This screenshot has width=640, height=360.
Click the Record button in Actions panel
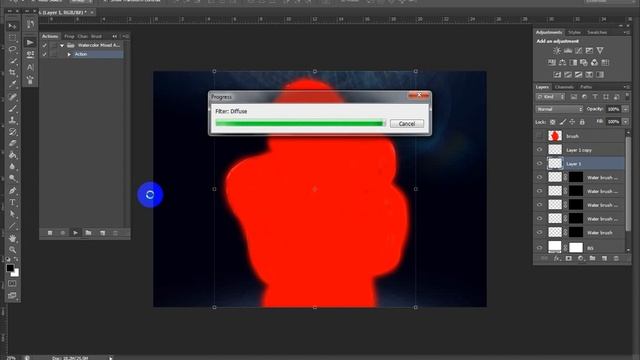[x=62, y=233]
